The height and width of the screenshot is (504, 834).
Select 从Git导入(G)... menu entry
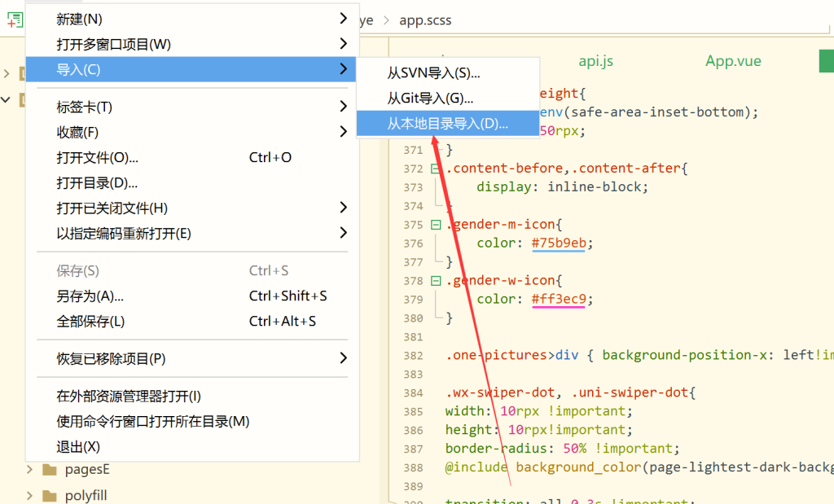[x=430, y=99]
